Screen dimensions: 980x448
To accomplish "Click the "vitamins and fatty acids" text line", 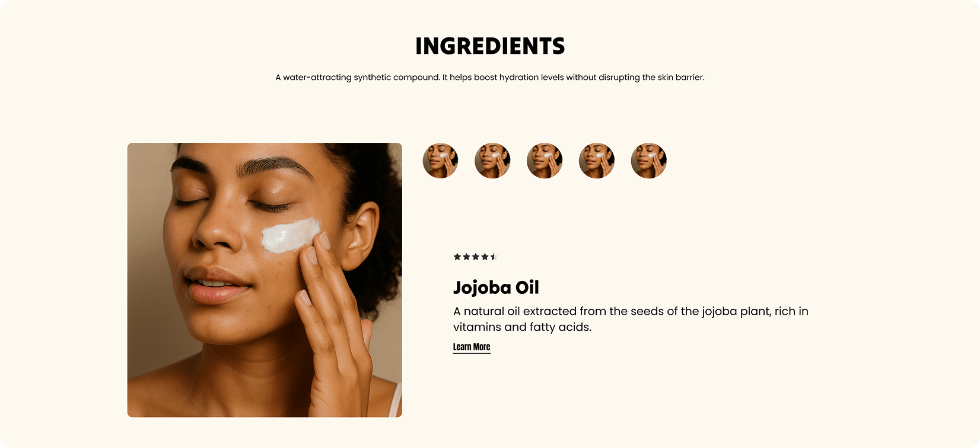I will (x=522, y=327).
